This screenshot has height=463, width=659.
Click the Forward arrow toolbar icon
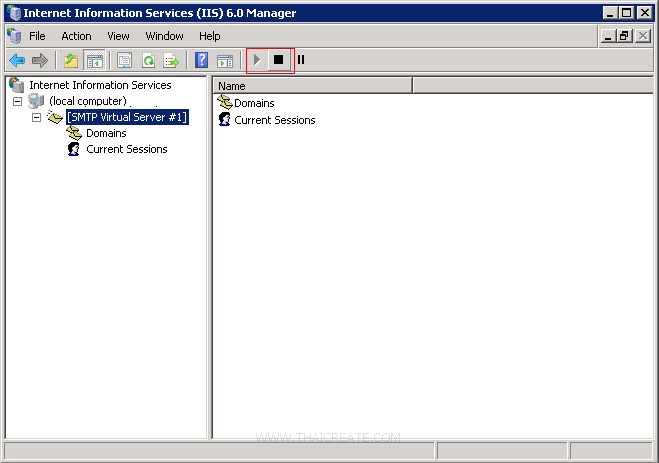[40, 61]
